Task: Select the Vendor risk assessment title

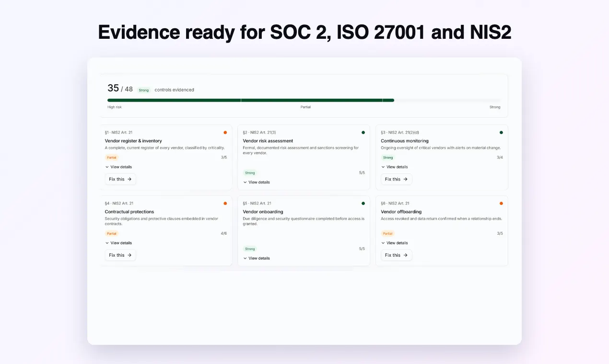Action: [268, 141]
